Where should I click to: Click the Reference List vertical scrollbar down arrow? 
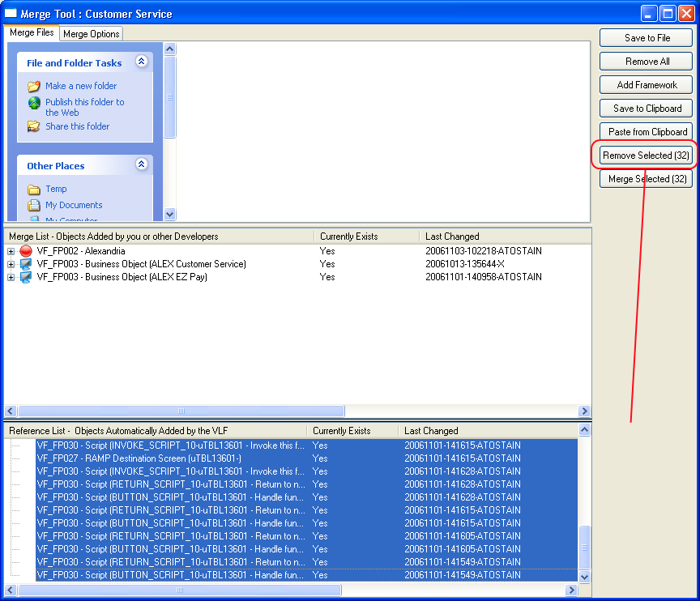pos(585,577)
